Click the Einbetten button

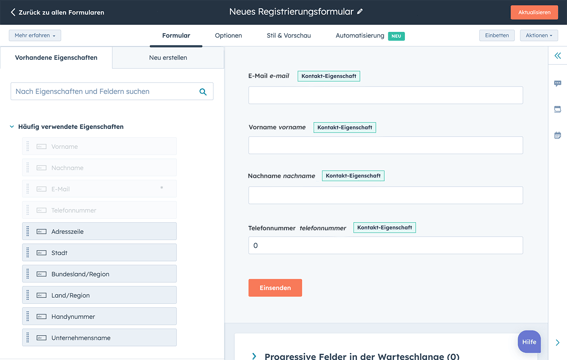pos(497,35)
